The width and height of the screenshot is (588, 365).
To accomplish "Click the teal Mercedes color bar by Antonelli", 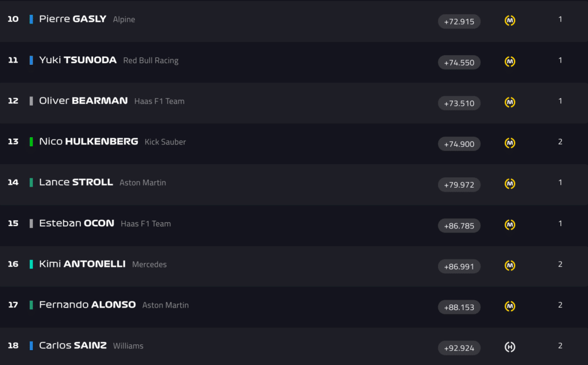I will pyautogui.click(x=31, y=264).
